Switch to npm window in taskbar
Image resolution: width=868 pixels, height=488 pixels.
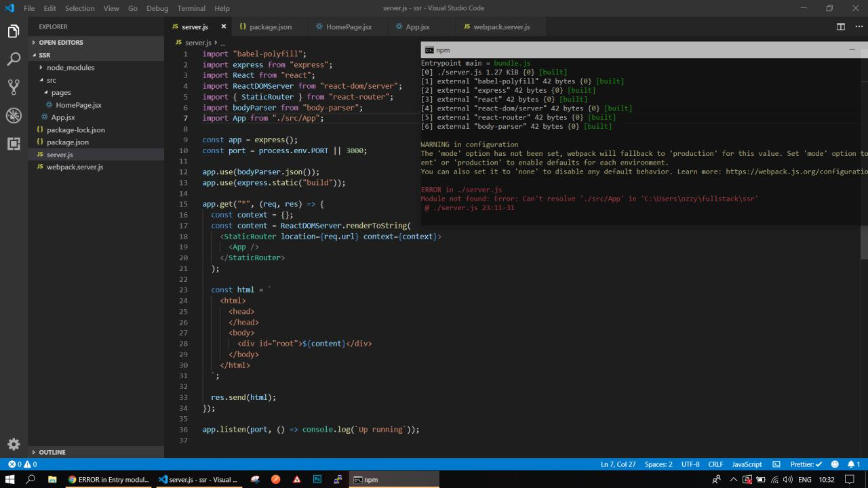click(394, 479)
